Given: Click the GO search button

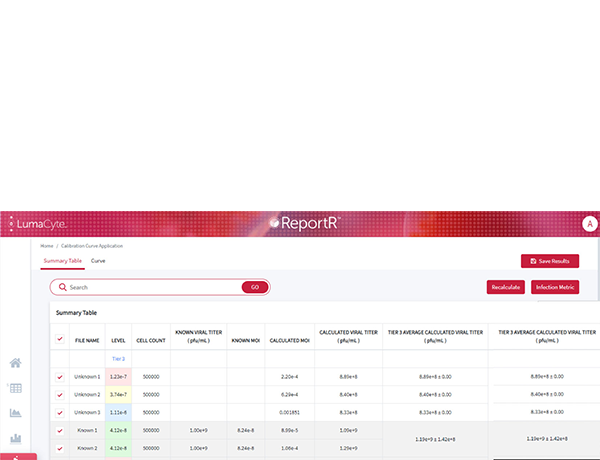Looking at the screenshot, I should pos(254,287).
